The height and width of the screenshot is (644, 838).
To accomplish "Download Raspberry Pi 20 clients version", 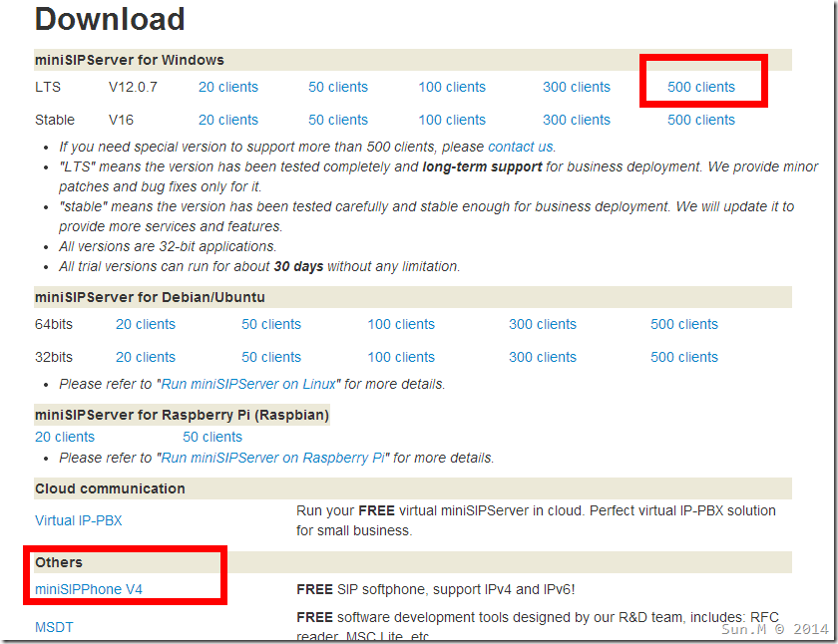I will click(65, 437).
